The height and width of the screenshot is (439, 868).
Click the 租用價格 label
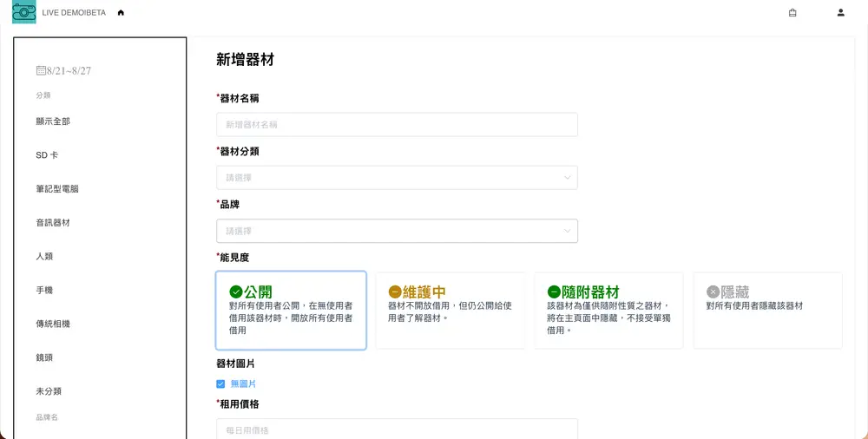tap(240, 404)
